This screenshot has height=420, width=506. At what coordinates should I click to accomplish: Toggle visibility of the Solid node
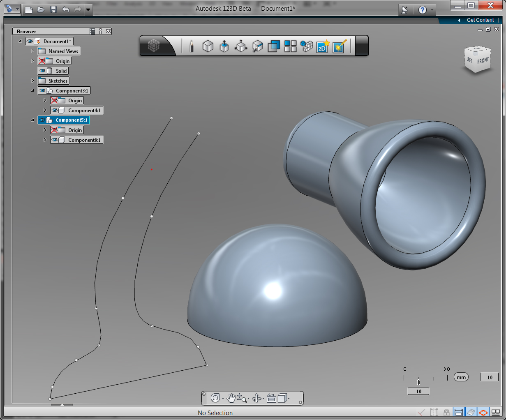(42, 71)
